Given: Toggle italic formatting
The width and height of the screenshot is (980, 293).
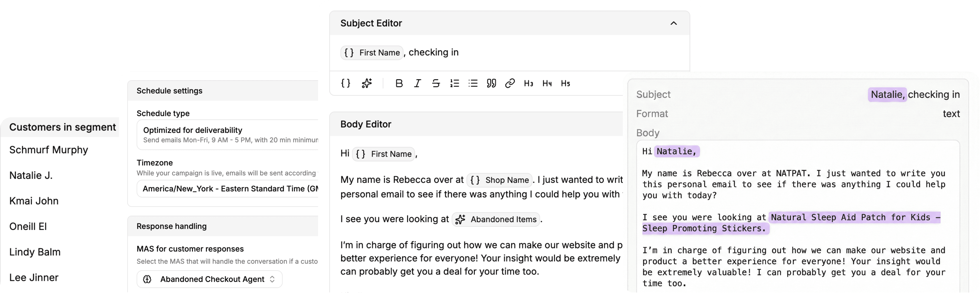Looking at the screenshot, I should pos(417,83).
